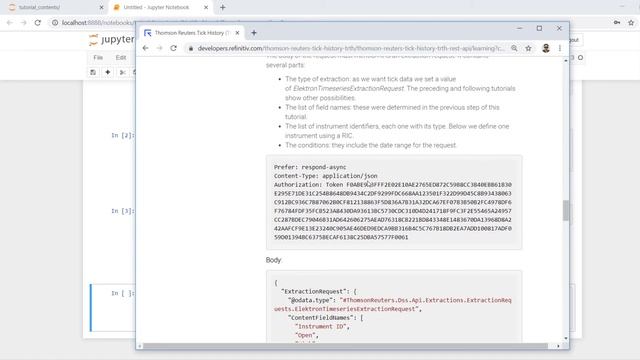Open a new tab in the Refinitiv window

click(x=254, y=33)
